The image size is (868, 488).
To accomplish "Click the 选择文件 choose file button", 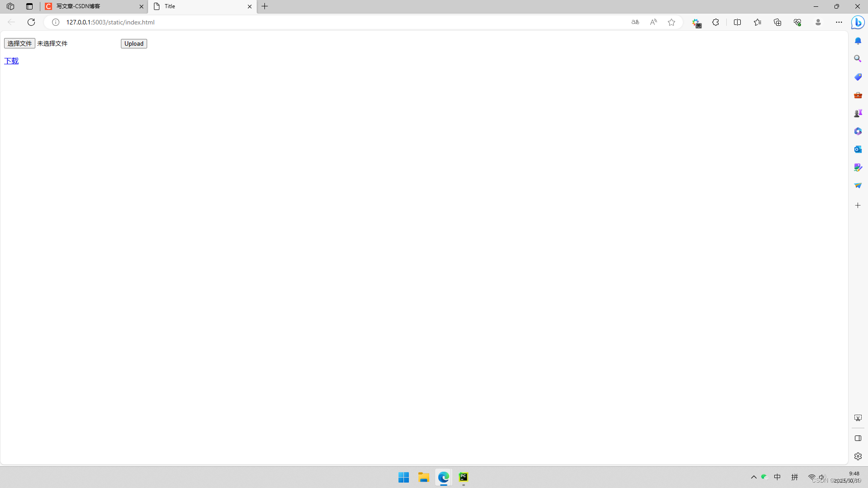I will 19,43.
